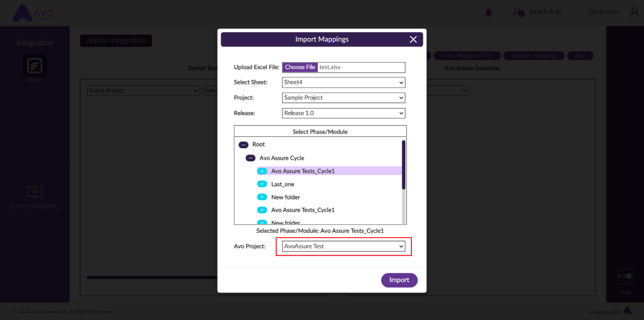The width and height of the screenshot is (644, 320).
Task: Select the Zephyr Integration tab
Action: pos(116,41)
